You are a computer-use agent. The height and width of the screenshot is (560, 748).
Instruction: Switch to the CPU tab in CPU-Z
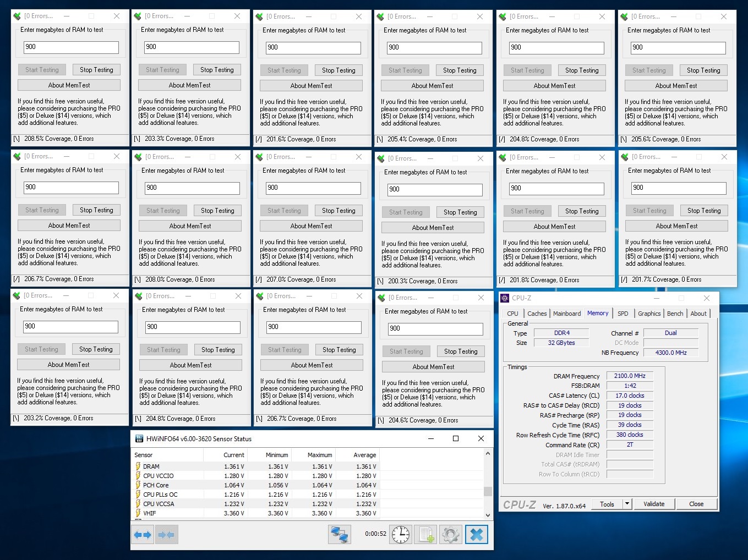pyautogui.click(x=512, y=314)
